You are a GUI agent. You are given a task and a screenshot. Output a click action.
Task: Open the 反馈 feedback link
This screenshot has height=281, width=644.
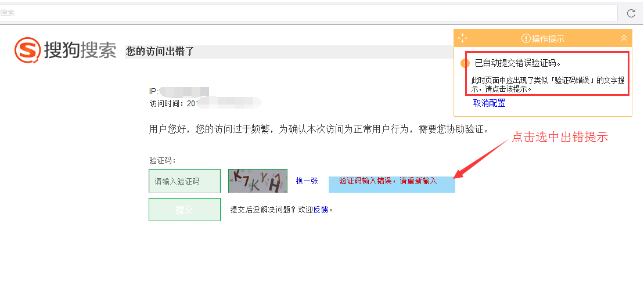321,210
